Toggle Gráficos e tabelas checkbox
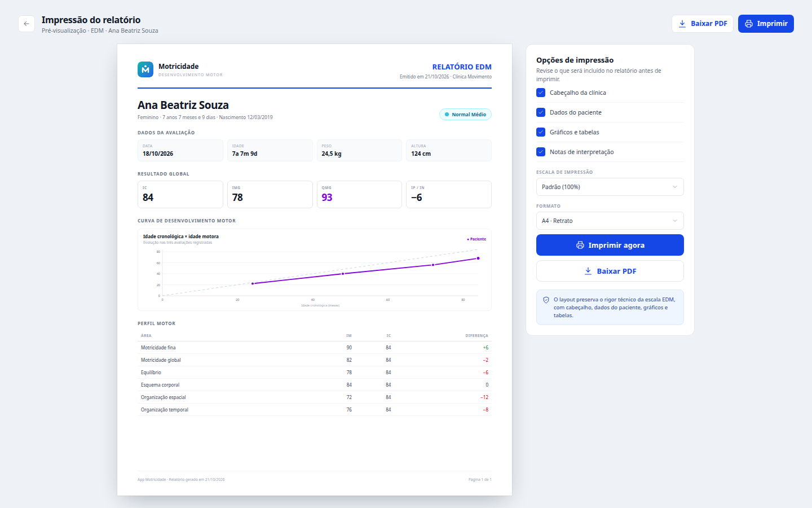Image resolution: width=812 pixels, height=508 pixels. click(x=541, y=132)
